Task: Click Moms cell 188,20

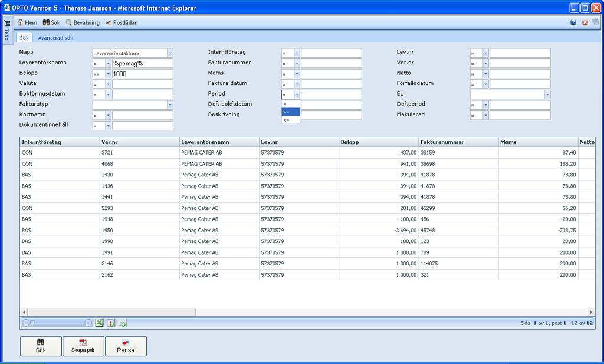Action: point(538,163)
